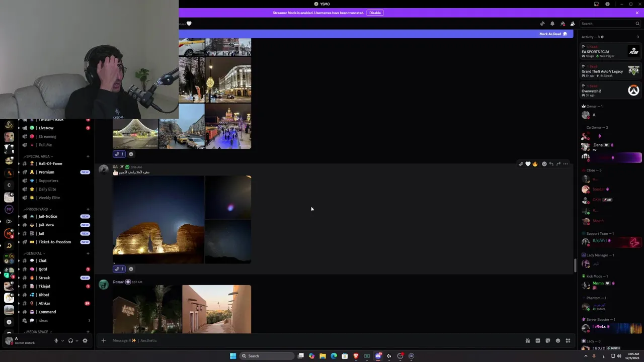Open Grand Theft Auto V Legacy activity card

click(610, 71)
